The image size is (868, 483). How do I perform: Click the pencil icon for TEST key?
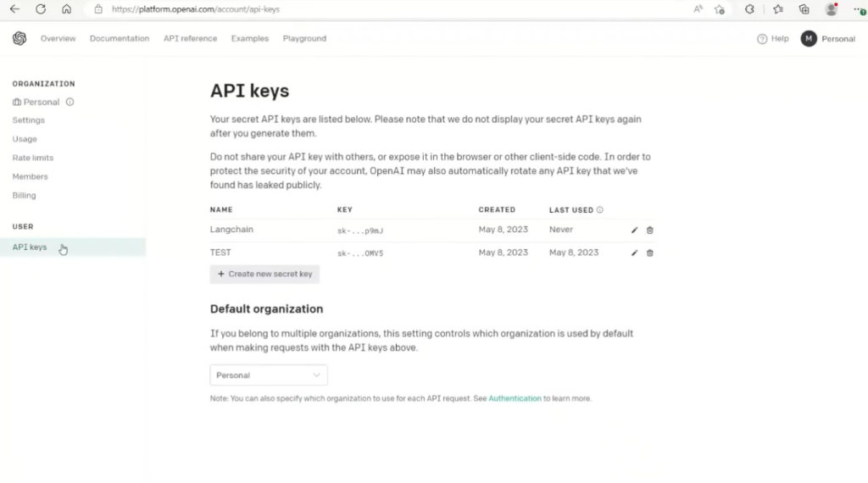coord(634,253)
